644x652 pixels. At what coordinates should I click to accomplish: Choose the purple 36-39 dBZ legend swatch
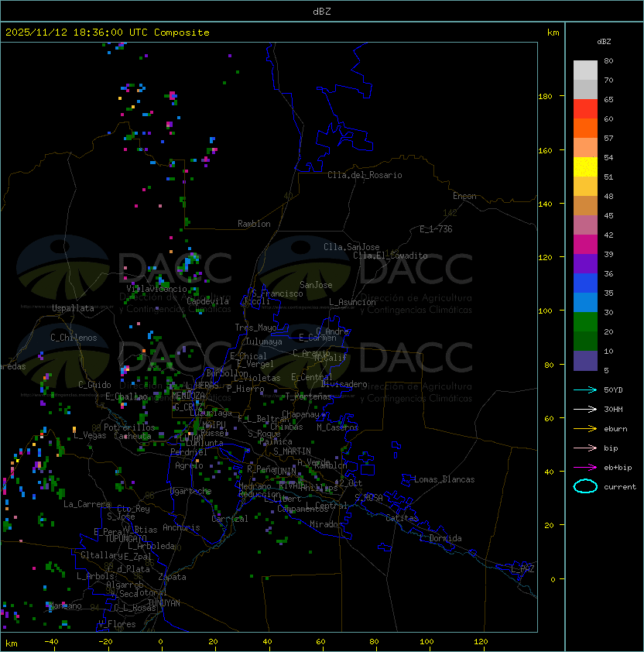click(585, 264)
